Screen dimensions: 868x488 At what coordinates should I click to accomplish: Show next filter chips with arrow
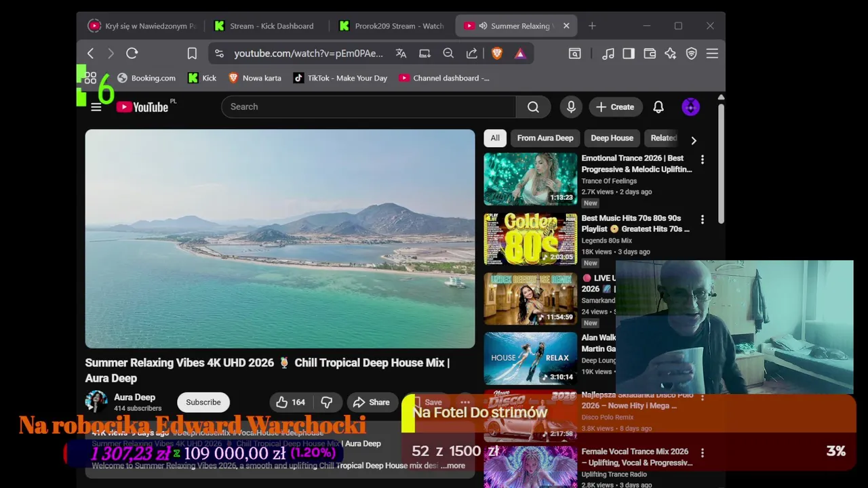(x=693, y=140)
